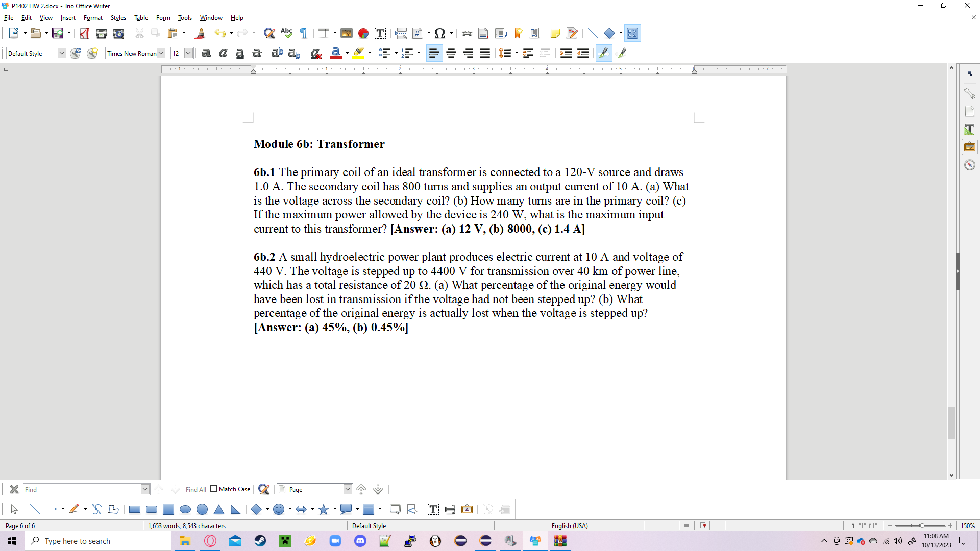This screenshot has height=551, width=980.
Task: Insert a special character with the Omega icon
Action: pyautogui.click(x=439, y=33)
